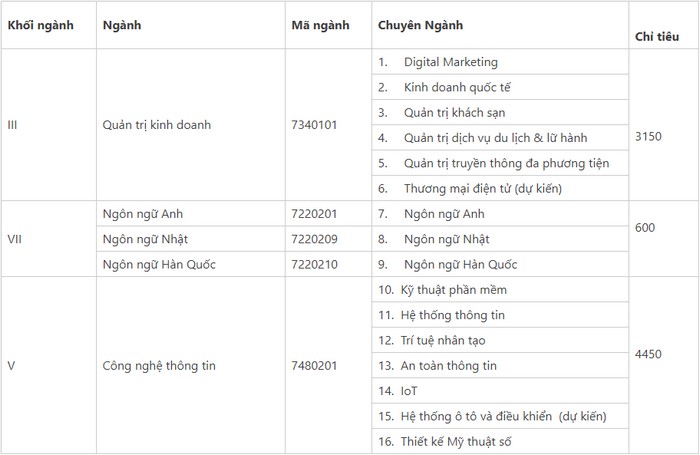
Task: Click the quota value 4450
Action: point(648,354)
